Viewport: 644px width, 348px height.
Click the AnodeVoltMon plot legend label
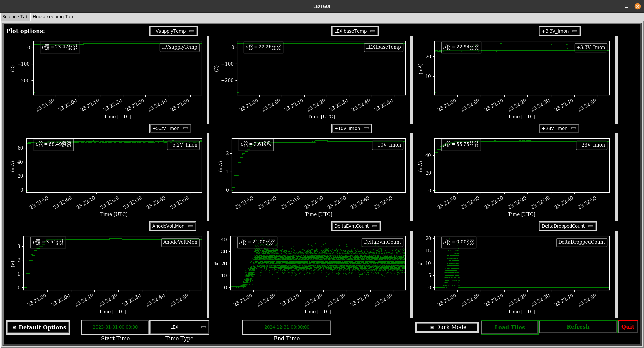tap(180, 242)
